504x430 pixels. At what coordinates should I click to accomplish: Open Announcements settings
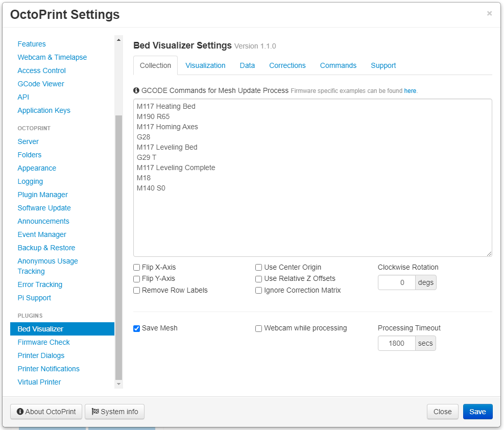tap(43, 221)
